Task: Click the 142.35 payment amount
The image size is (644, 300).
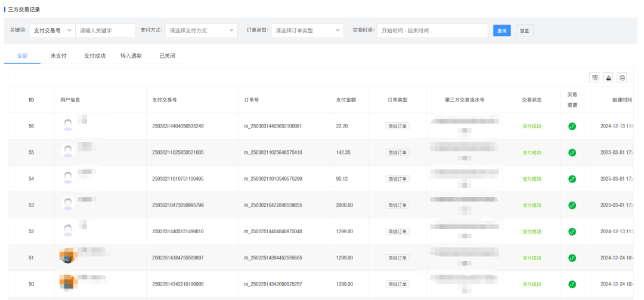Action: 343,153
